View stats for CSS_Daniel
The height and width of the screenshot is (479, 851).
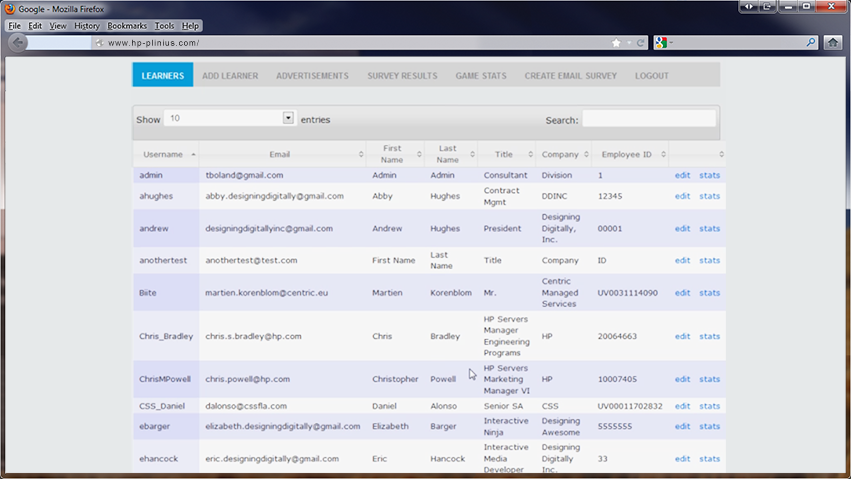(709, 406)
